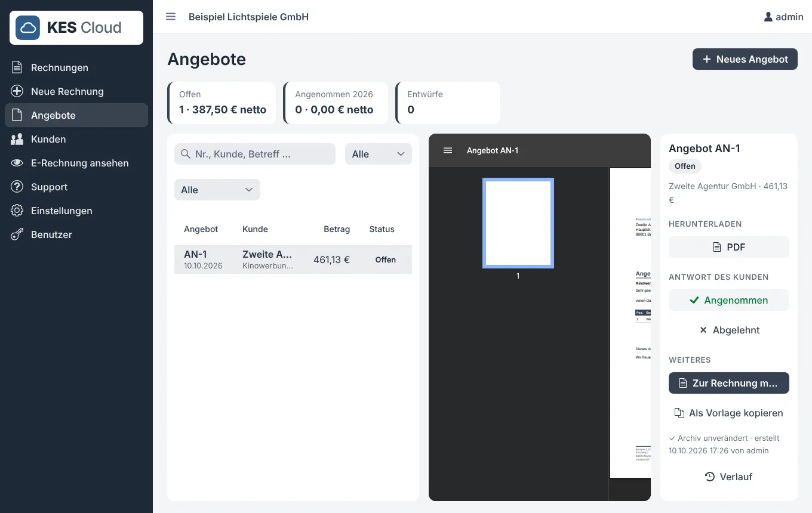This screenshot has height=513, width=812.
Task: Click the key icon for Benutzer
Action: [x=17, y=234]
